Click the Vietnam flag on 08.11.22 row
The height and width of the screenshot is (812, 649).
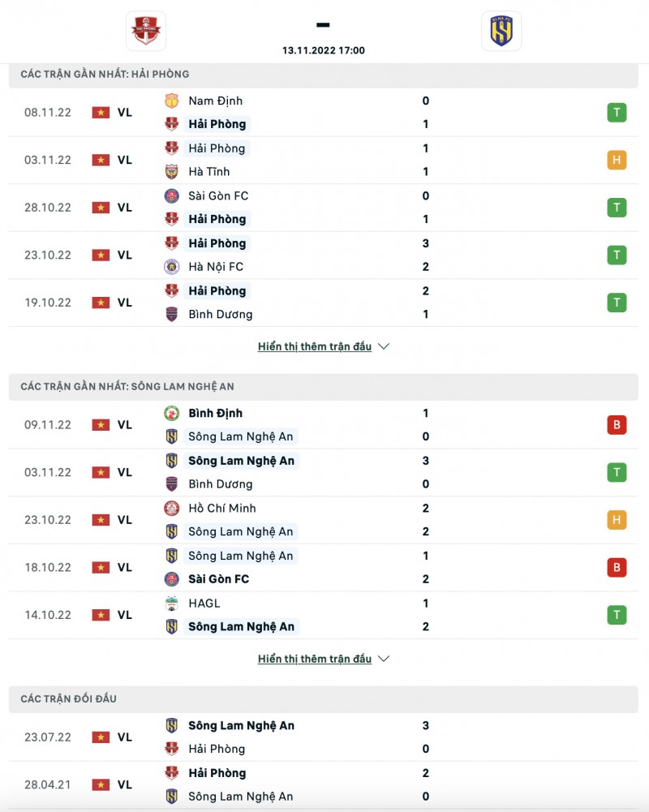tap(101, 113)
